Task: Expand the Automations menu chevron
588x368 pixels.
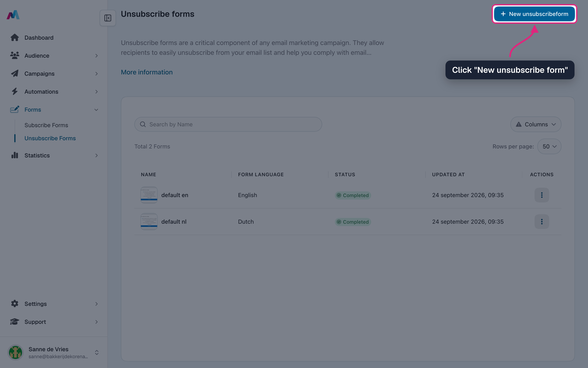Action: (x=96, y=92)
